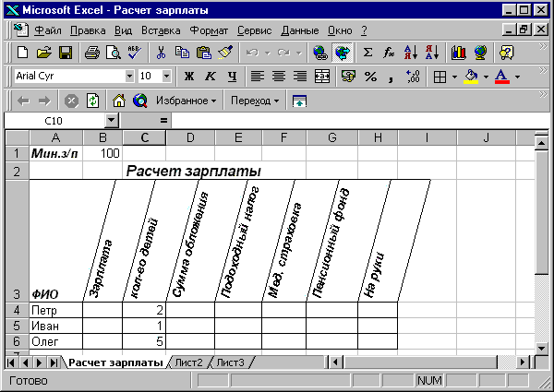554x392 pixels.
Task: Click vertical scrollbar down arrow
Action: (x=542, y=349)
